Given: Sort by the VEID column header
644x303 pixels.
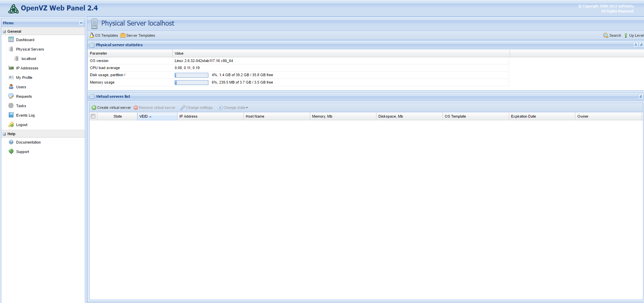Looking at the screenshot, I should tap(157, 116).
